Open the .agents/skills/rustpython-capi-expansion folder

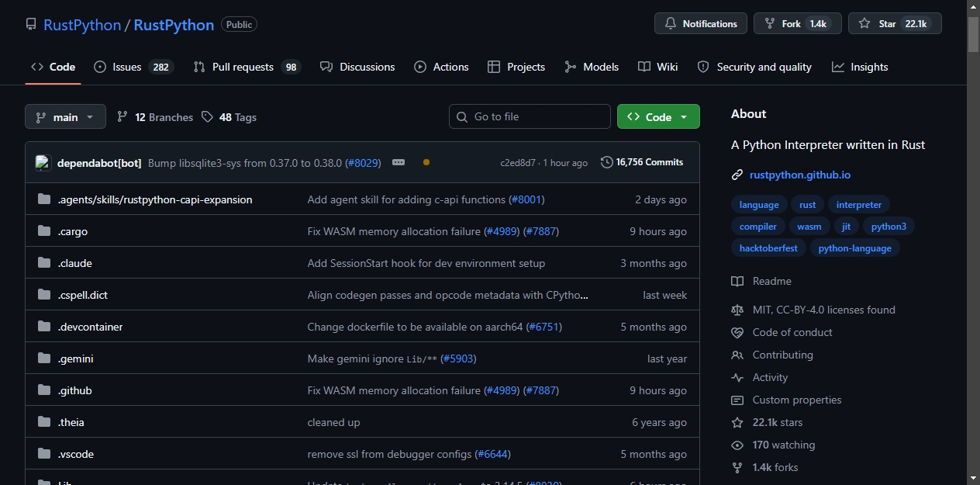pos(155,199)
